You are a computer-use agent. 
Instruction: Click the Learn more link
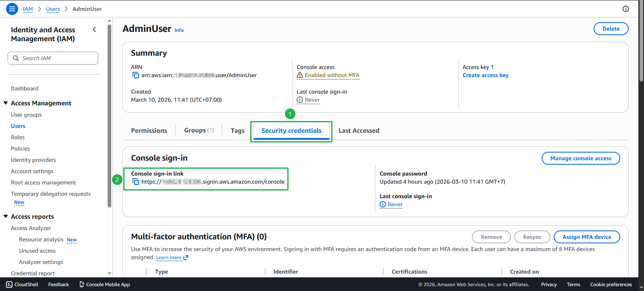(x=169, y=258)
